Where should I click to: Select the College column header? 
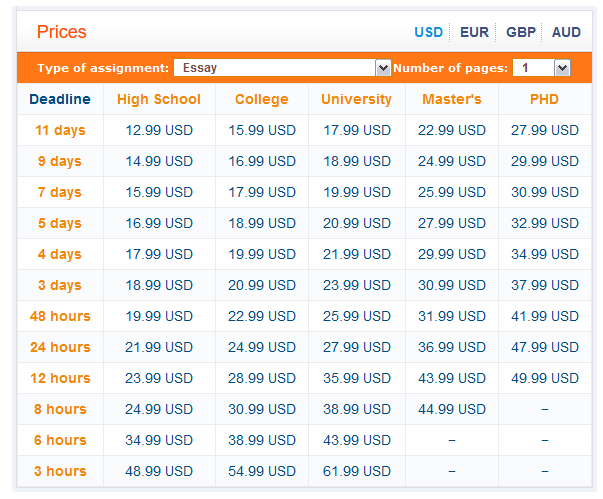click(262, 99)
